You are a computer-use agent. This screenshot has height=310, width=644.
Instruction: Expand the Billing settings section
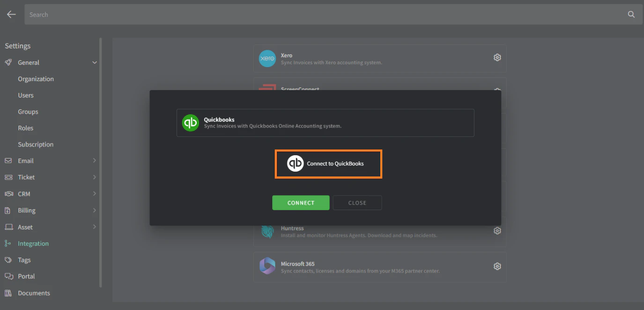95,210
